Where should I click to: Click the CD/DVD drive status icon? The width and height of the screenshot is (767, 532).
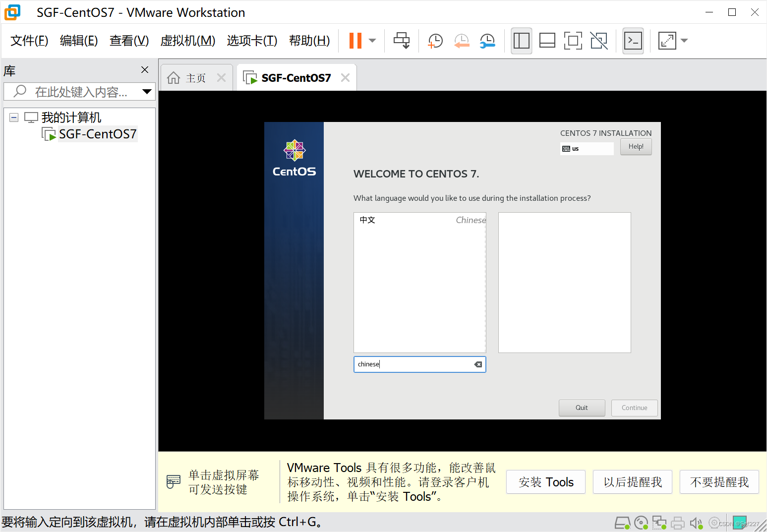click(x=641, y=523)
